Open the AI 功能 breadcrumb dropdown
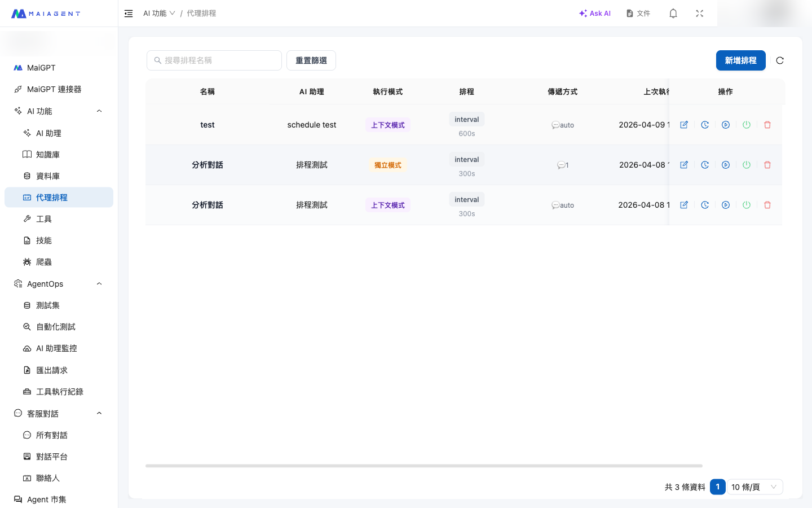812x508 pixels. 159,14
